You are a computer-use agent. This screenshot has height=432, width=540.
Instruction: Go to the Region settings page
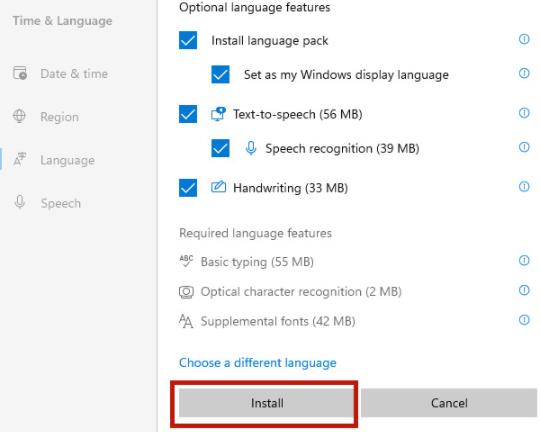point(59,117)
